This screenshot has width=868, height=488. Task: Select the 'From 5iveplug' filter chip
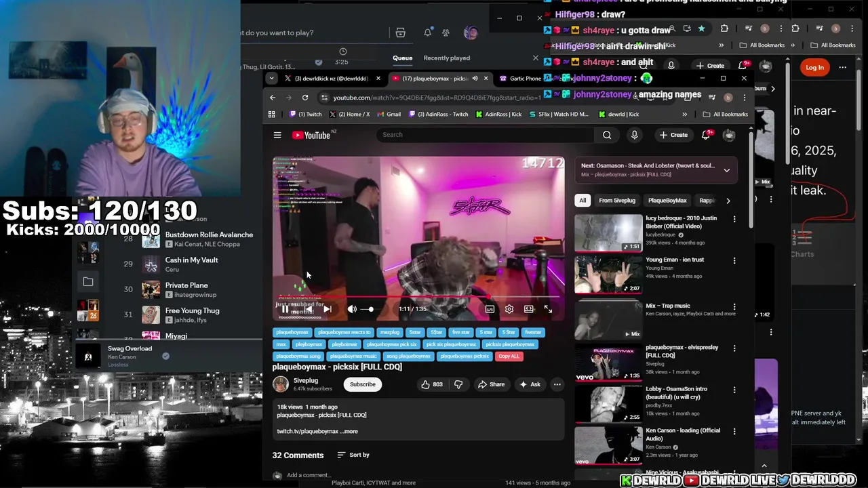point(617,201)
